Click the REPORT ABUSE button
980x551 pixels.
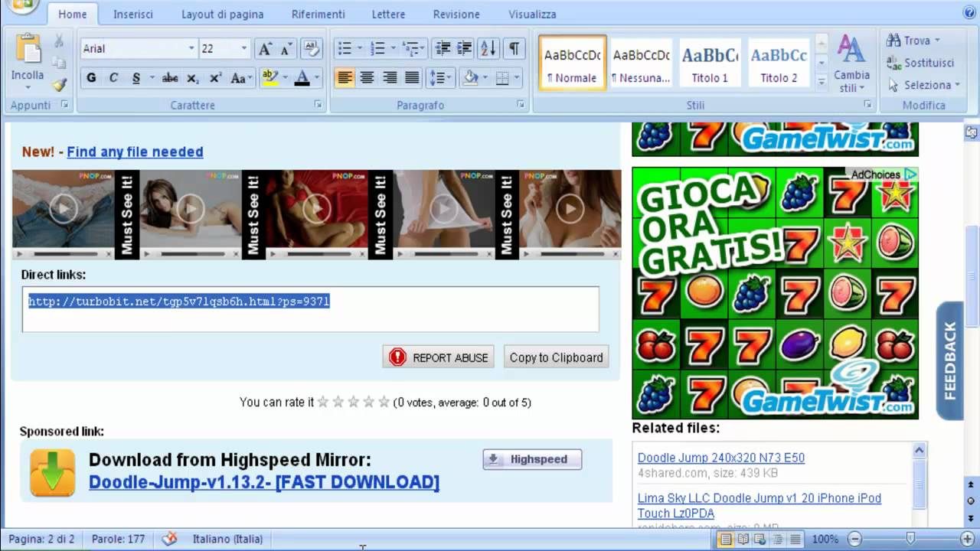coord(438,357)
